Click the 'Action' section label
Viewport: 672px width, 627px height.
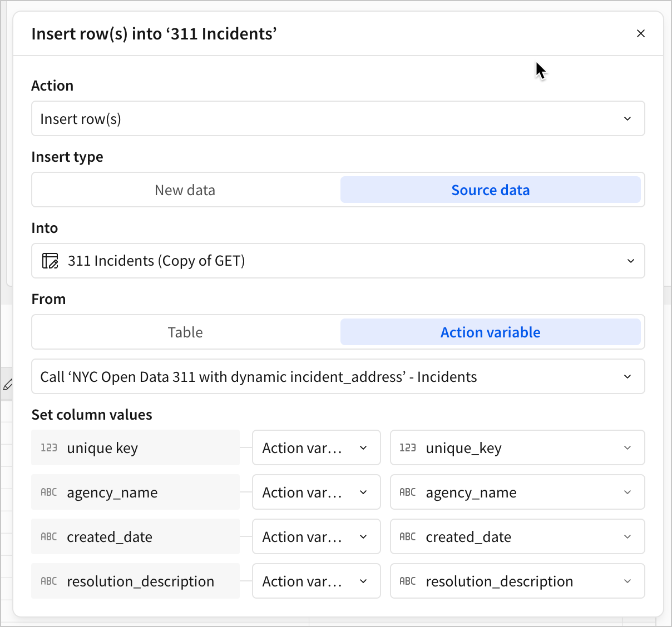52,86
